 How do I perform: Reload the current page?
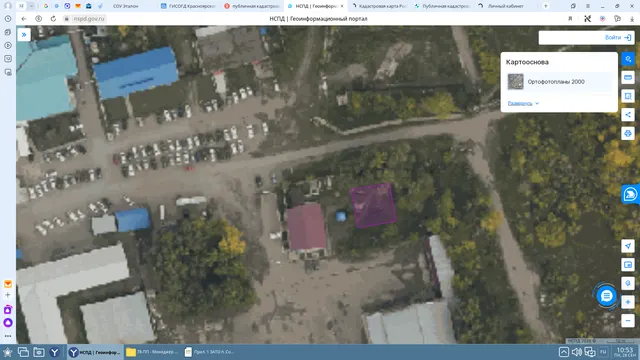53,19
